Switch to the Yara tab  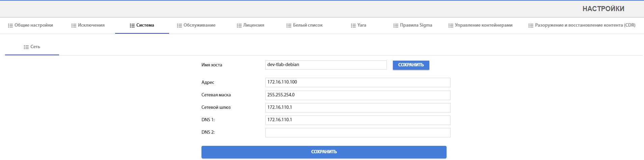pos(358,25)
